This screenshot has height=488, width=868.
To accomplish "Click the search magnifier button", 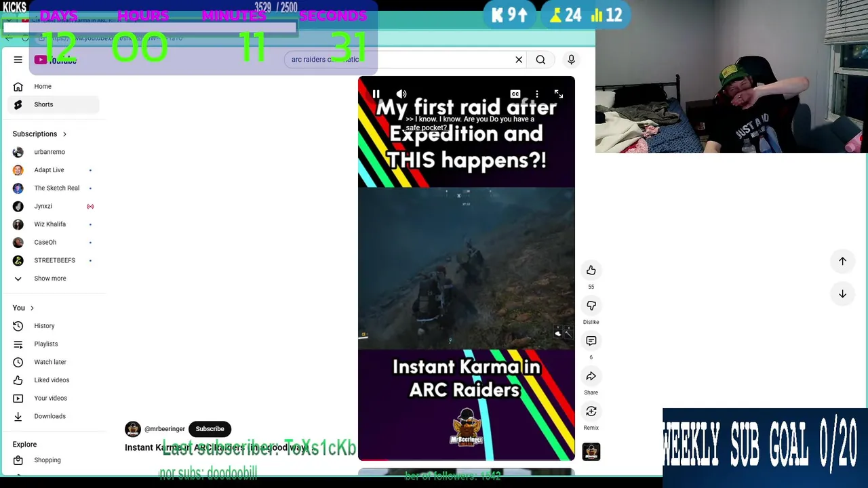I will click(540, 60).
